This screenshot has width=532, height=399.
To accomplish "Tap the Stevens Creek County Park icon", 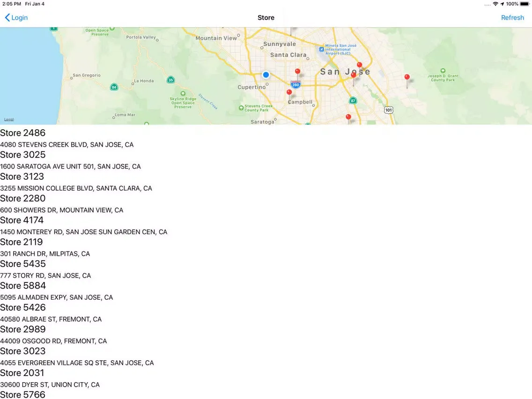I will pos(241,107).
